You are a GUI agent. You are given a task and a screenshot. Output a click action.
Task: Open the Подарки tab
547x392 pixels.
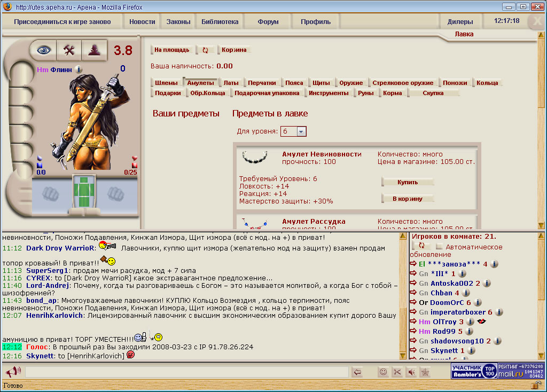tap(168, 93)
